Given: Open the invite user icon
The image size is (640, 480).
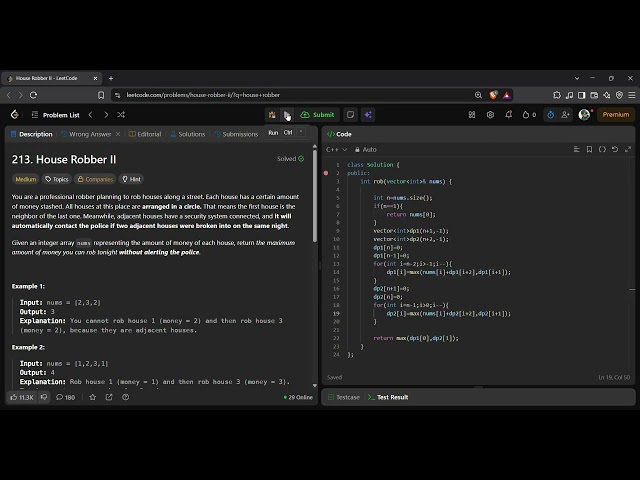Looking at the screenshot, I should click(x=565, y=115).
